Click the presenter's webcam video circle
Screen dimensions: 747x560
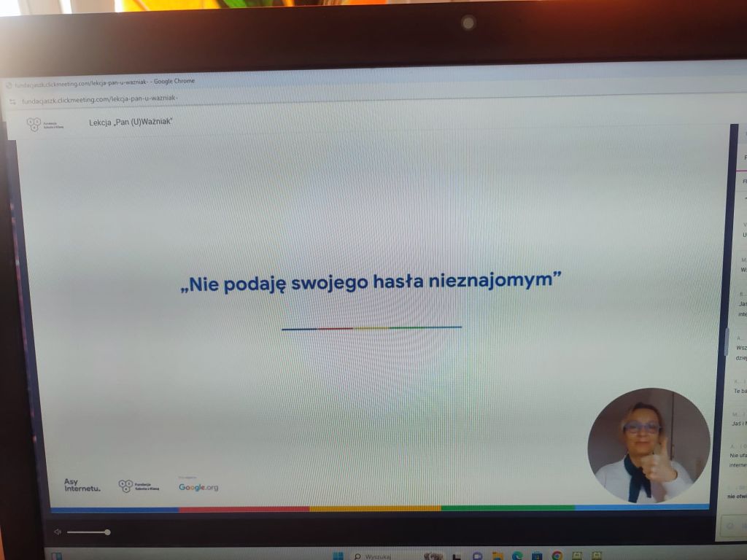click(649, 445)
